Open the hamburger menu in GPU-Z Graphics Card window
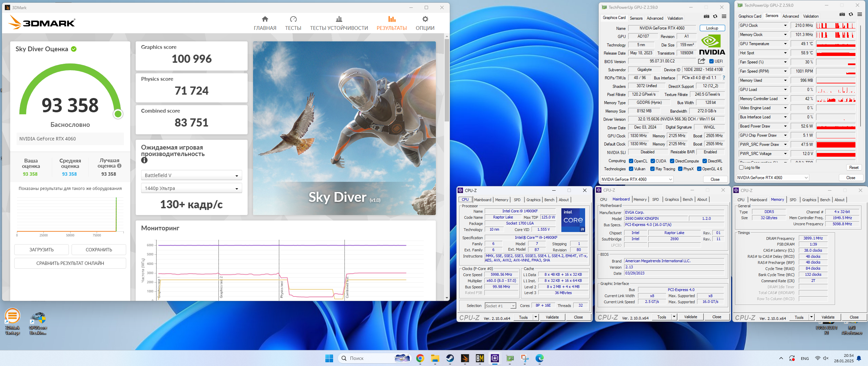 pos(724,16)
